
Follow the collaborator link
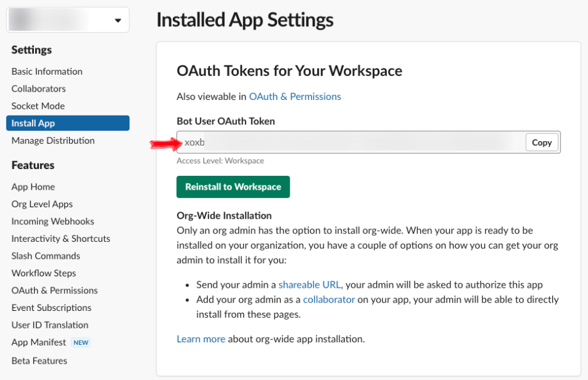[x=329, y=300]
